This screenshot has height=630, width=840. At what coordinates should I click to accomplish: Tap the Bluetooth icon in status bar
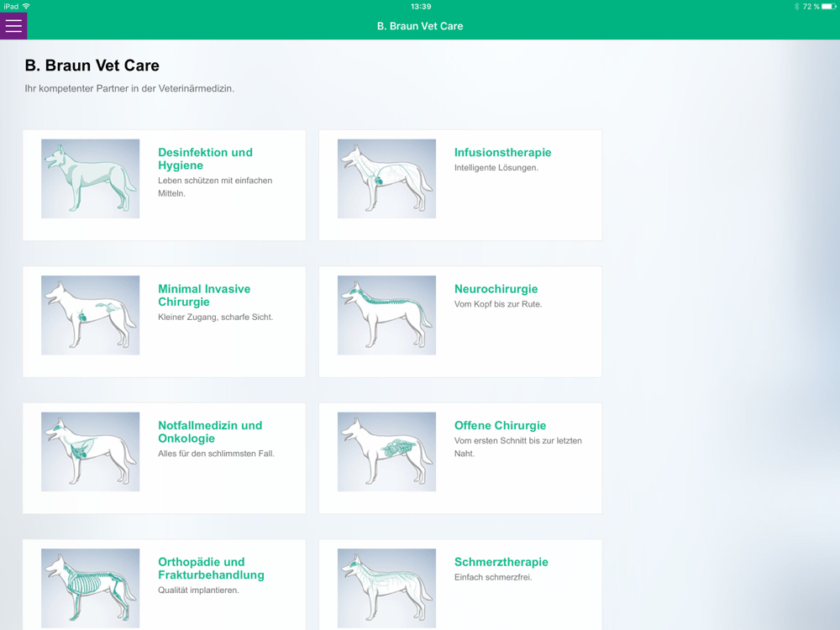click(796, 7)
